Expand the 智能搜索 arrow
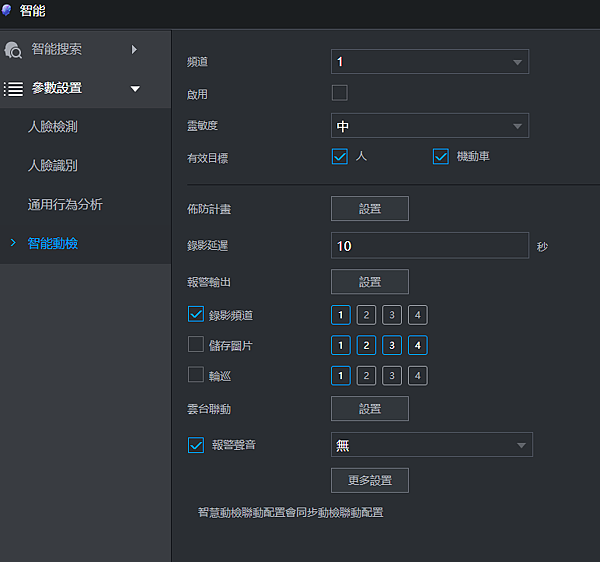 point(134,49)
